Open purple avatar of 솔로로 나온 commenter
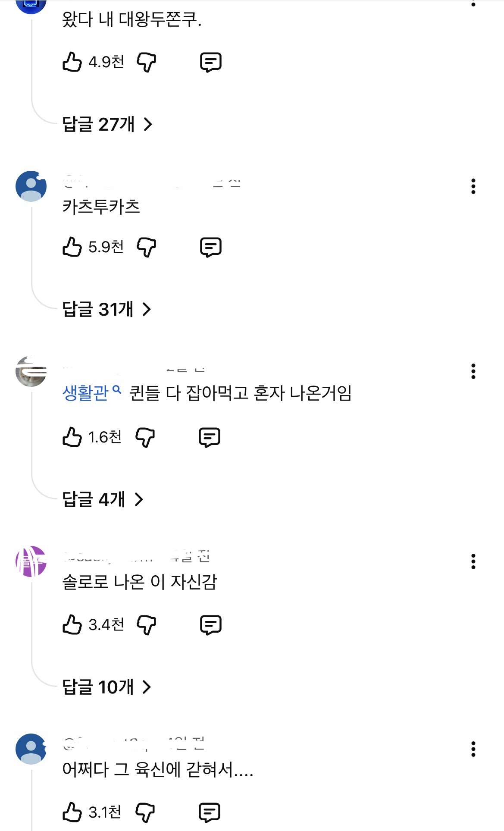 click(31, 561)
